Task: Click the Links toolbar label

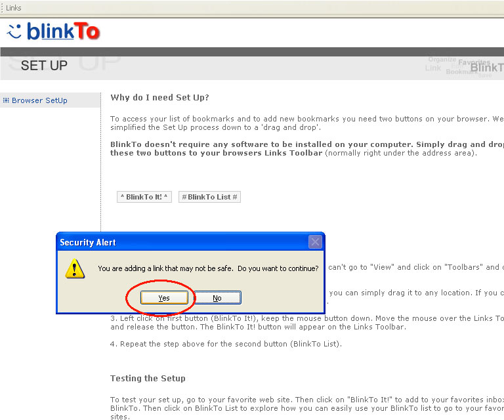Action: click(14, 8)
